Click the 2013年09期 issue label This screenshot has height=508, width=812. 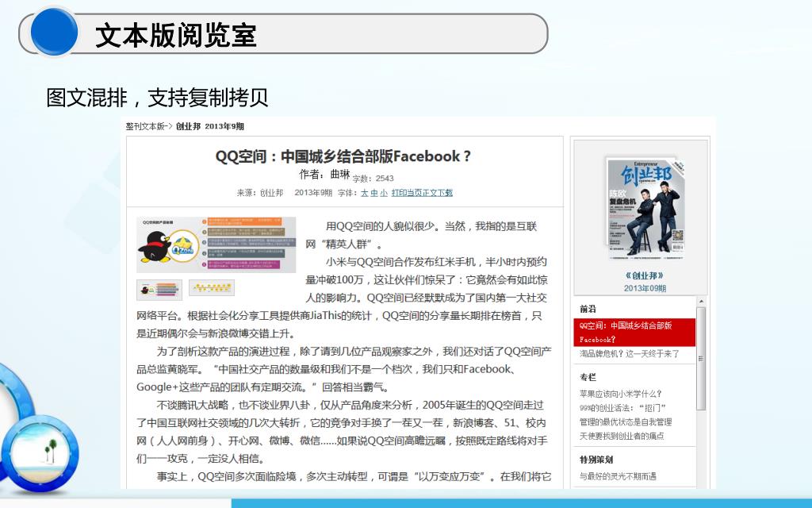[645, 288]
